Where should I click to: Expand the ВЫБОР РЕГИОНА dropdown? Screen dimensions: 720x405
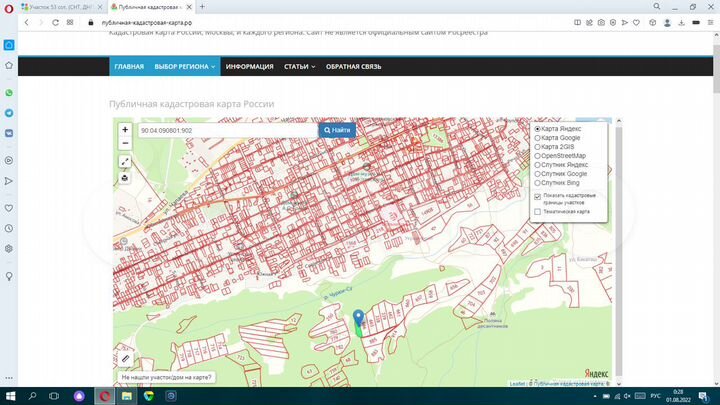tap(185, 67)
